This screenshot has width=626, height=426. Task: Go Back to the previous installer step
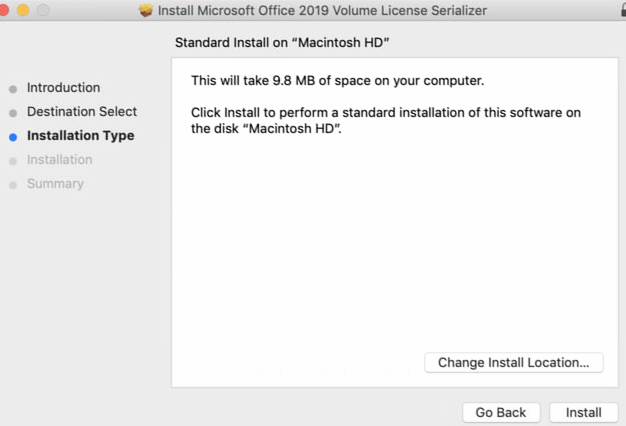click(x=501, y=412)
